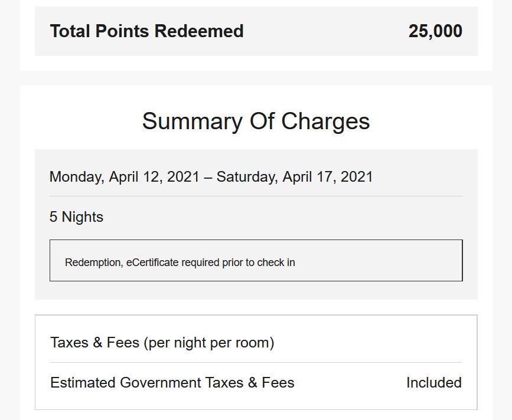
Task: Click the divider line below the dates
Action: (256, 196)
